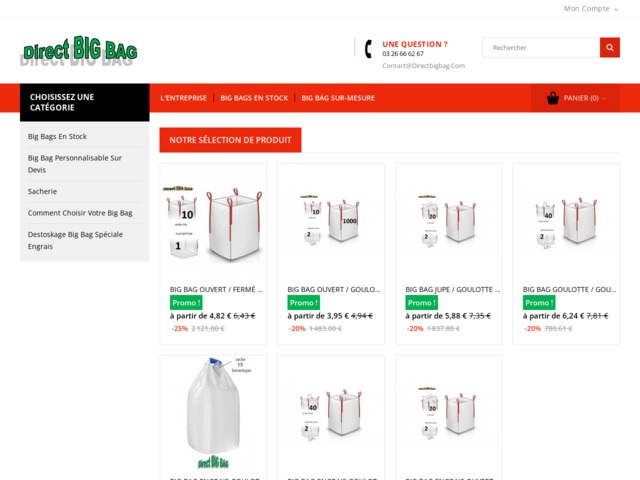Open Big Bag Ouvert / Fermé product thumbnail
640x480 pixels.
[x=213, y=223]
